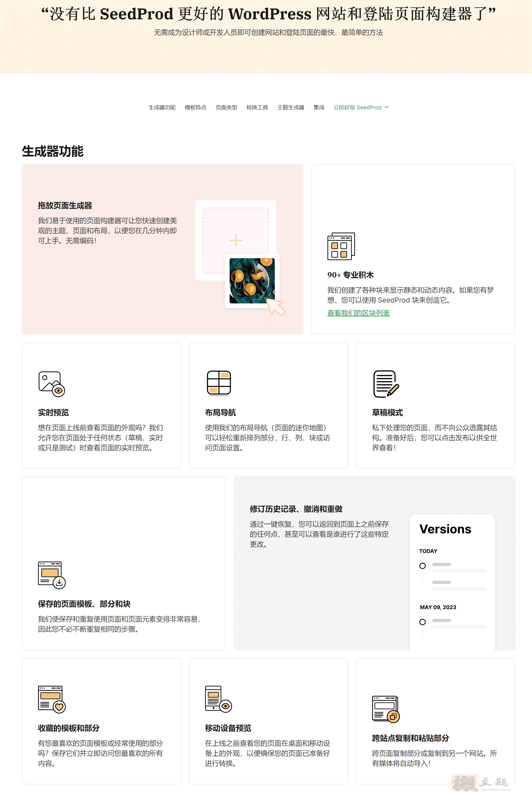This screenshot has width=532, height=811.
Task: Click the plus sign in dashed dropzone
Action: [x=235, y=240]
